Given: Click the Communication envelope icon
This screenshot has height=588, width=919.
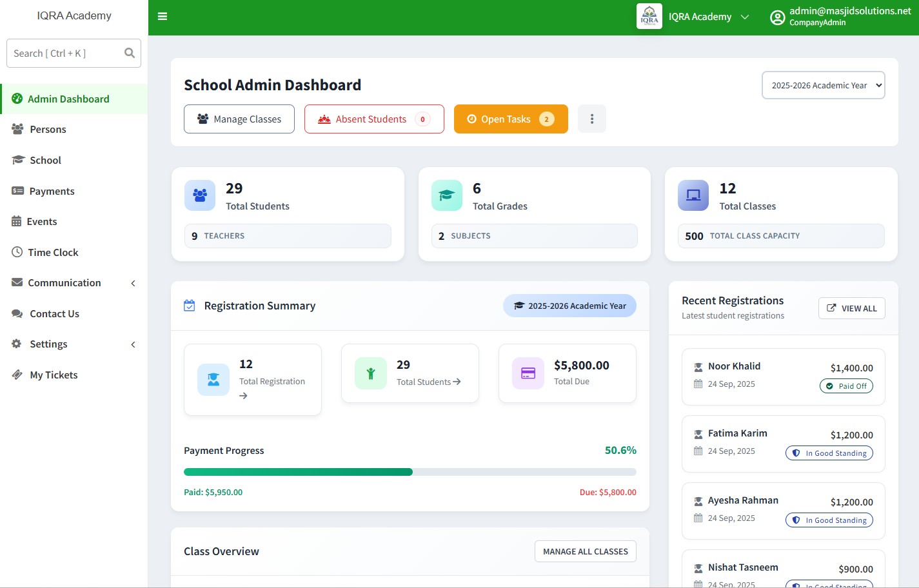Looking at the screenshot, I should [17, 282].
